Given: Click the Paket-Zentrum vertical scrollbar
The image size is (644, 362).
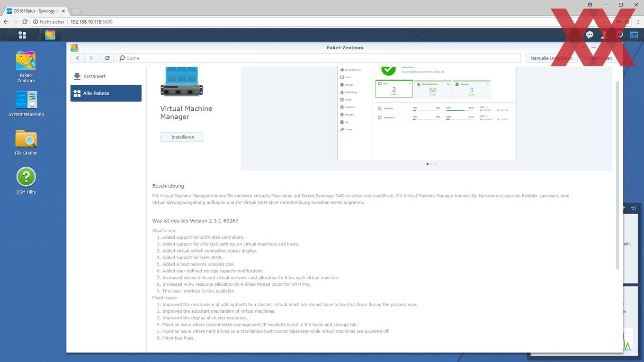Looking at the screenshot, I should point(617,175).
